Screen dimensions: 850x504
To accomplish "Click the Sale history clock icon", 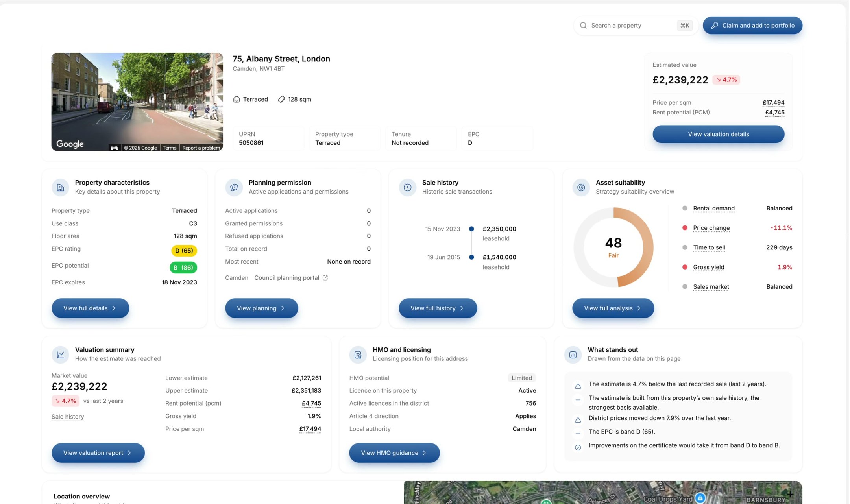I will pos(407,187).
